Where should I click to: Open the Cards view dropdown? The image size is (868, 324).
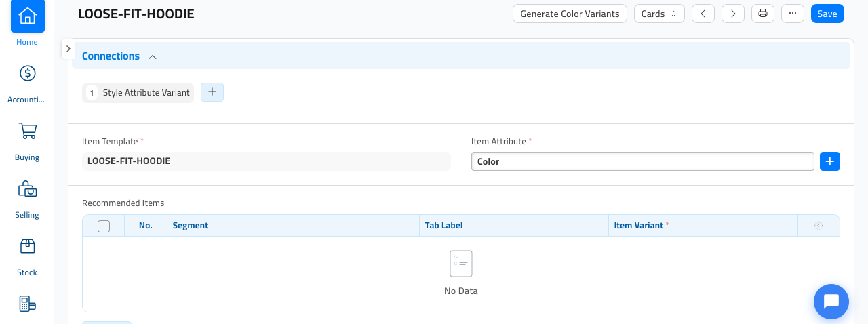pyautogui.click(x=659, y=14)
